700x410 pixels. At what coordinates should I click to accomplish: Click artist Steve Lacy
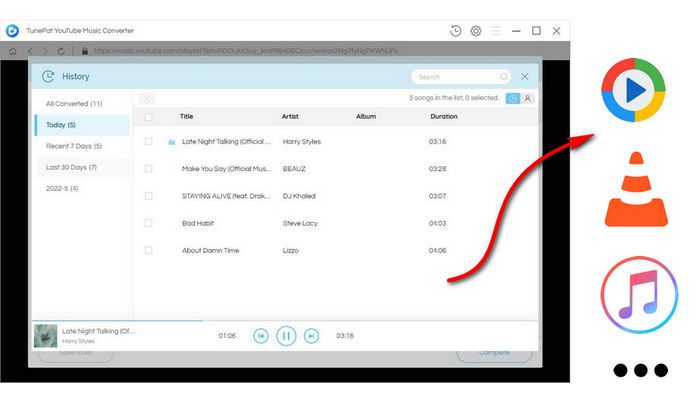(300, 223)
